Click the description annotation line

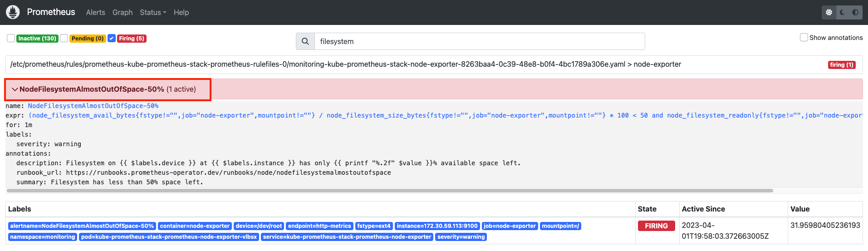(269, 163)
